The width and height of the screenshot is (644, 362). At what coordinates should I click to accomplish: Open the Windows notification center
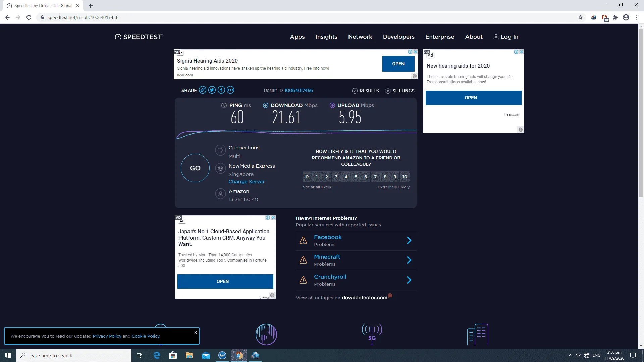[633, 355]
